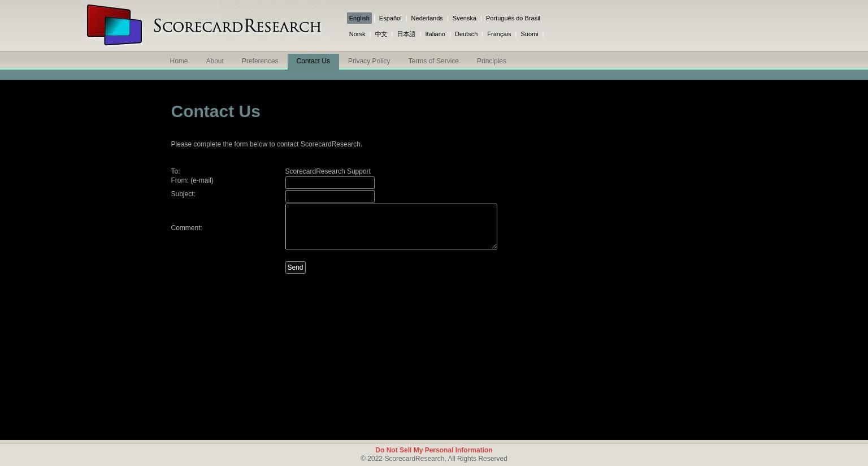This screenshot has width=868, height=466.
Task: Click the 'Comment:' label
Action: 186,228
